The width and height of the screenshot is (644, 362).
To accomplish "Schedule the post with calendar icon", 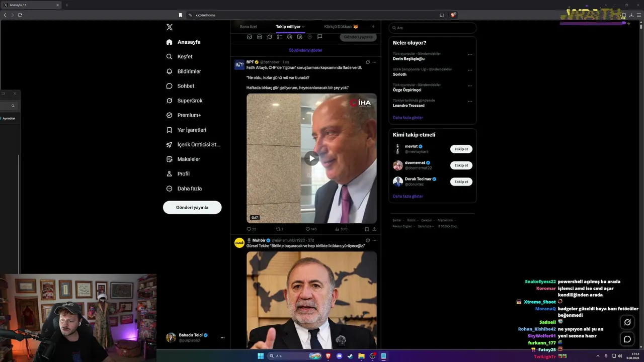I will [300, 37].
